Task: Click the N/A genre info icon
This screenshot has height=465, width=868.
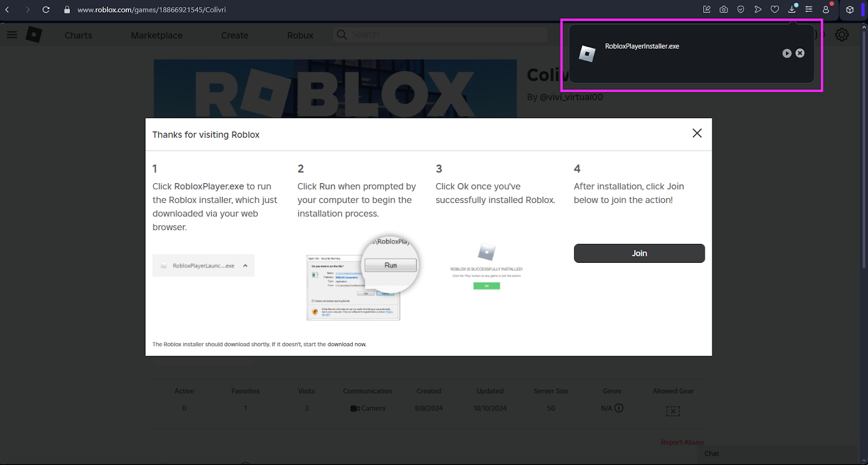Action: pos(619,408)
